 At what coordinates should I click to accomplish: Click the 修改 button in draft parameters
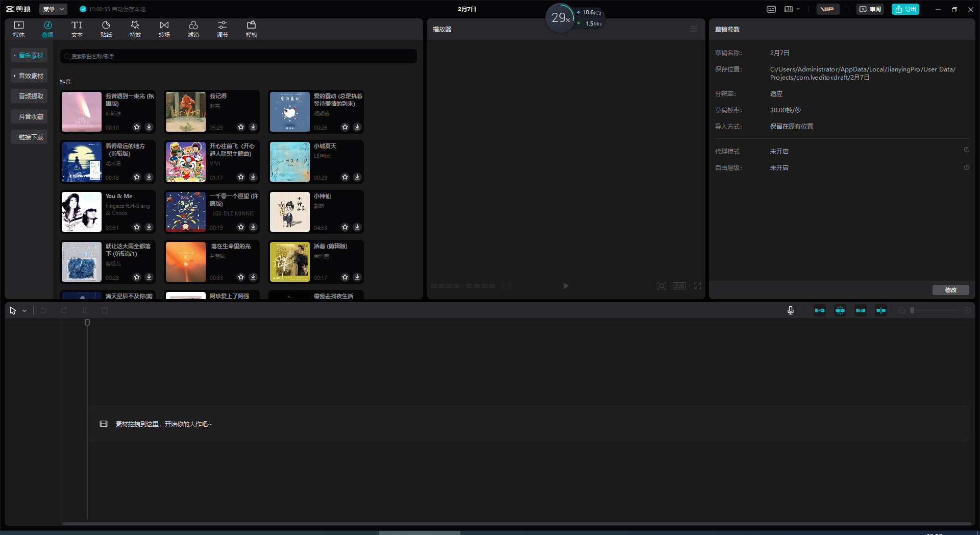[x=950, y=290]
